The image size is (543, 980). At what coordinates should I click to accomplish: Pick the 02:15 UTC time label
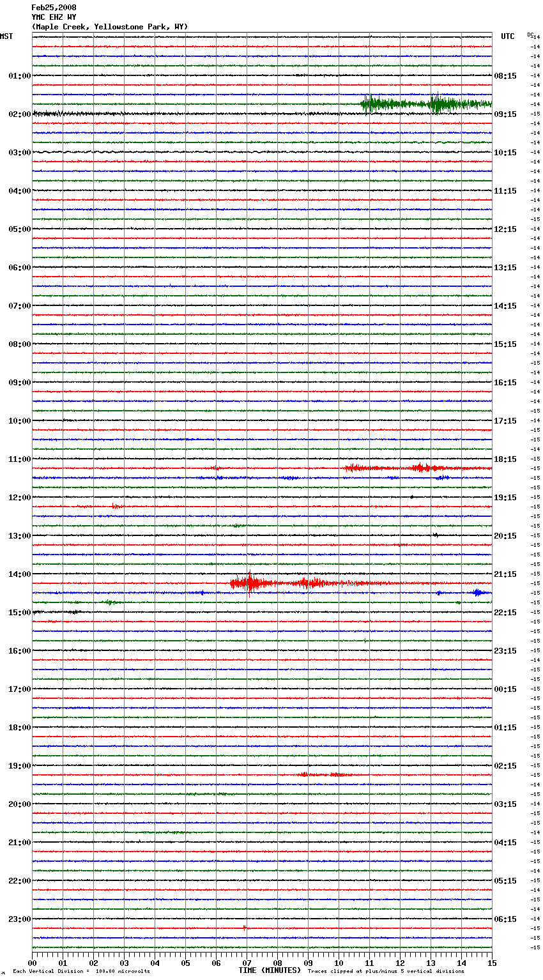click(505, 766)
